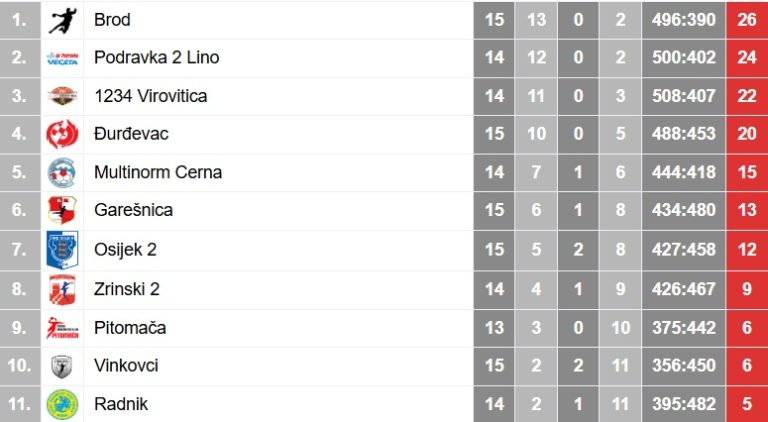This screenshot has width=768, height=422.
Task: Open the Podravka 2 Lino team link
Action: point(157,58)
